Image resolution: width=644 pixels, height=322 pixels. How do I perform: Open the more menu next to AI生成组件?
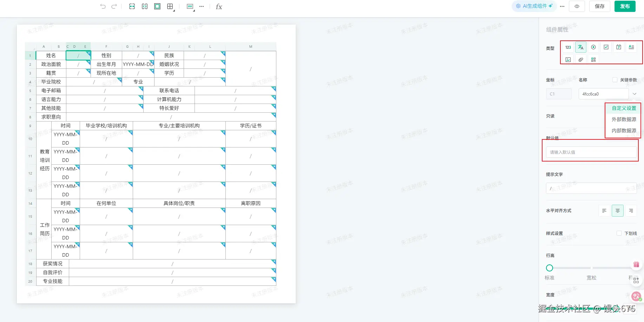[562, 6]
